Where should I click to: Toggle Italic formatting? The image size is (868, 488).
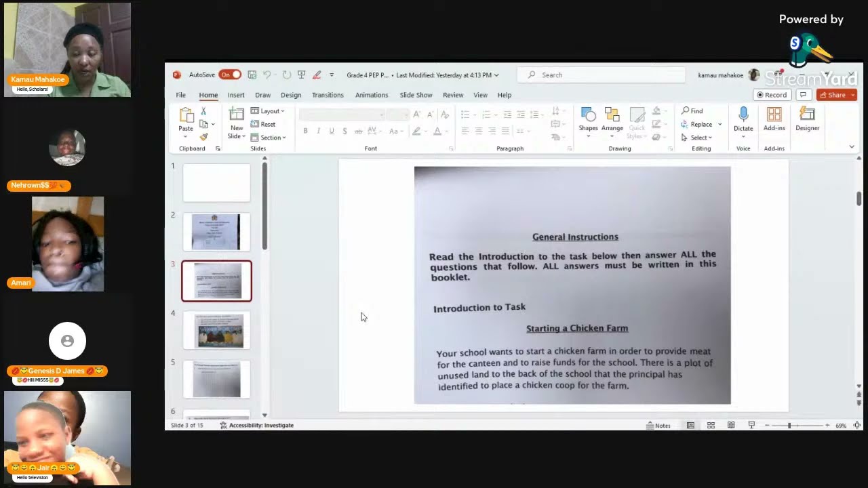(x=318, y=131)
